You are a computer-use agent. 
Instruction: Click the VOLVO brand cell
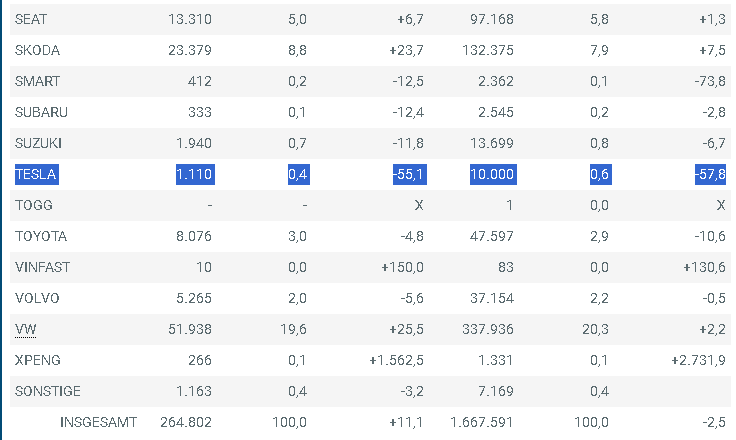coord(37,298)
